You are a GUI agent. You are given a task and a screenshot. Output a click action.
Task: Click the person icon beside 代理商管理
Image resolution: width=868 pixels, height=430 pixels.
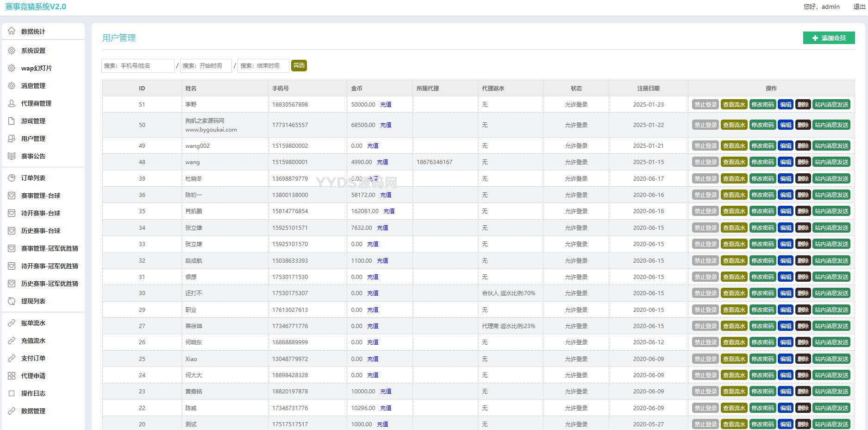pos(12,103)
